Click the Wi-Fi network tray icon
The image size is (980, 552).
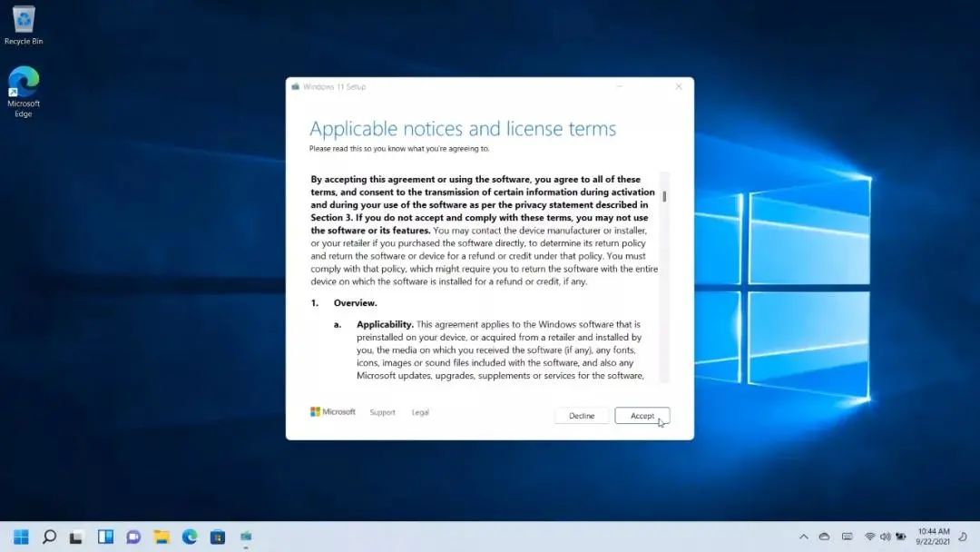[x=868, y=537]
